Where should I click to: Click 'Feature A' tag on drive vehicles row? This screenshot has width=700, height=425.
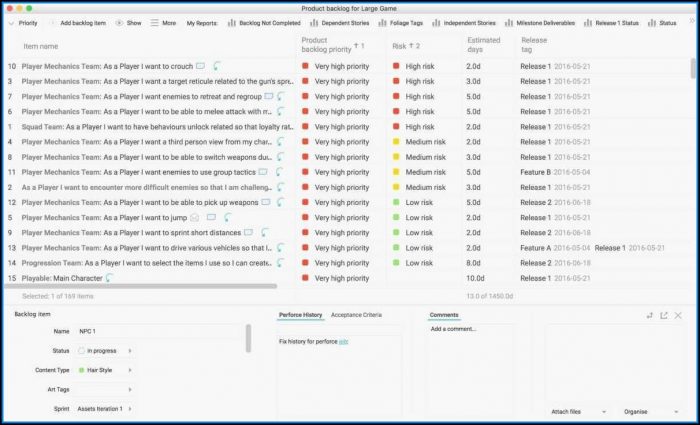[535, 248]
